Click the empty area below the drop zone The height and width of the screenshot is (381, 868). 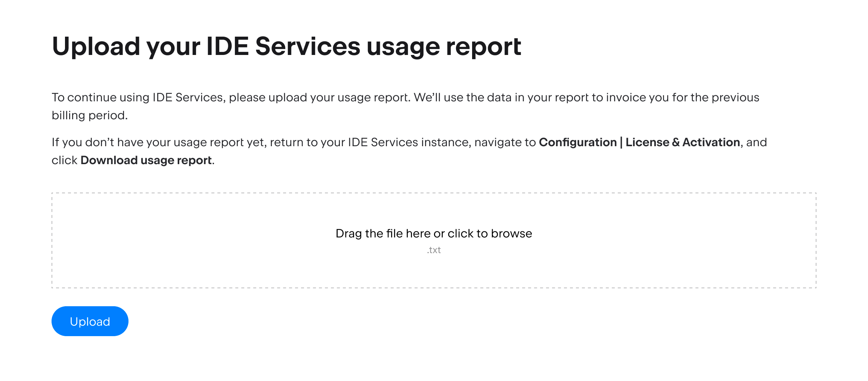click(x=433, y=359)
